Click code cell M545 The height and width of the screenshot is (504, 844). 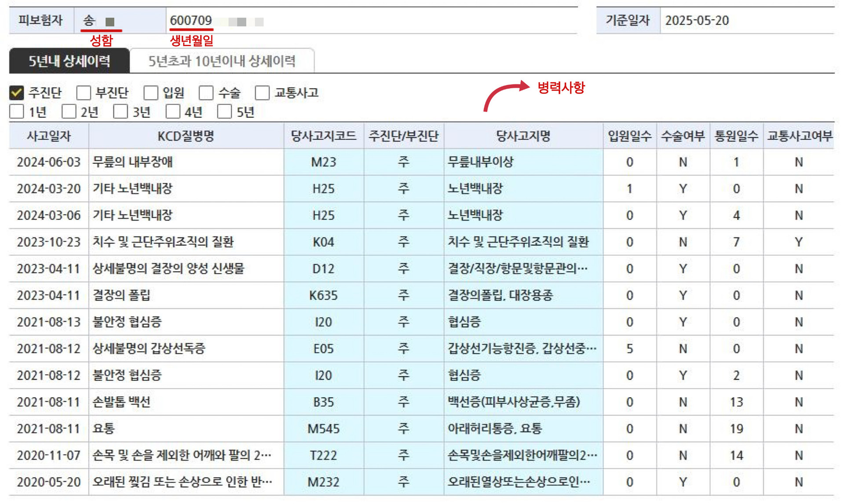(324, 429)
